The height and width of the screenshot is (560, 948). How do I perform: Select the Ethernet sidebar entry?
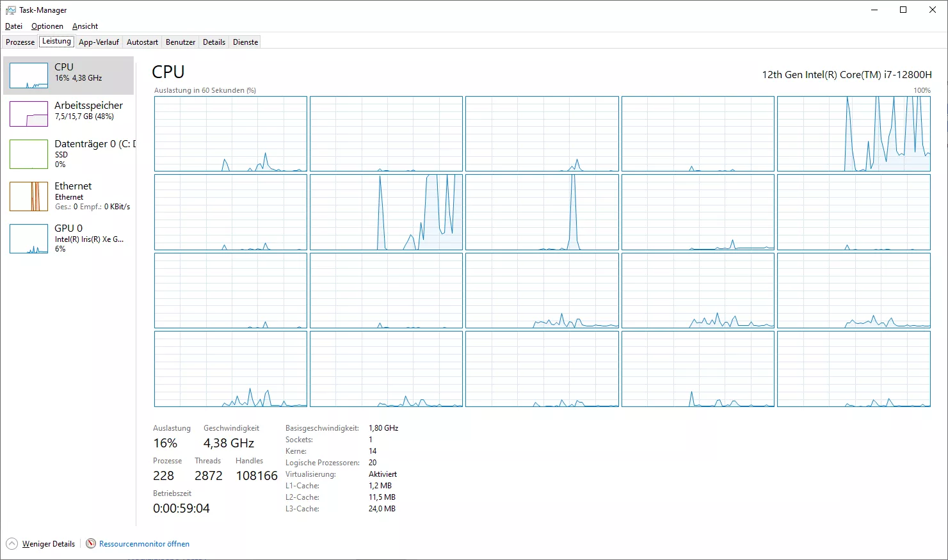(x=68, y=196)
